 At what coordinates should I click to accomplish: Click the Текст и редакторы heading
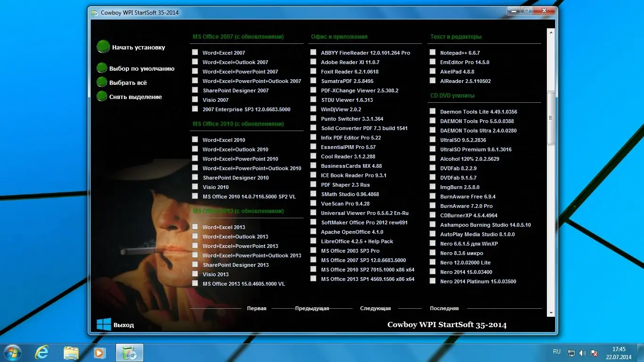[456, 36]
